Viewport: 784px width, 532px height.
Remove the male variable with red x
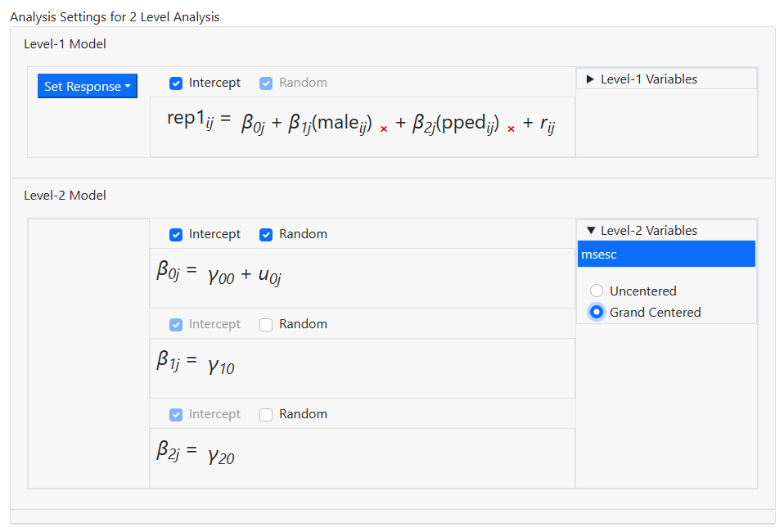[x=384, y=128]
